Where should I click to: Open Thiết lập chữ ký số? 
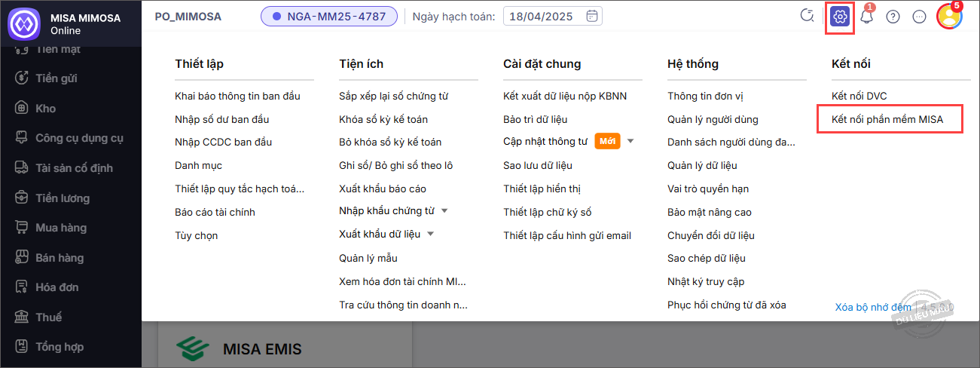click(547, 212)
